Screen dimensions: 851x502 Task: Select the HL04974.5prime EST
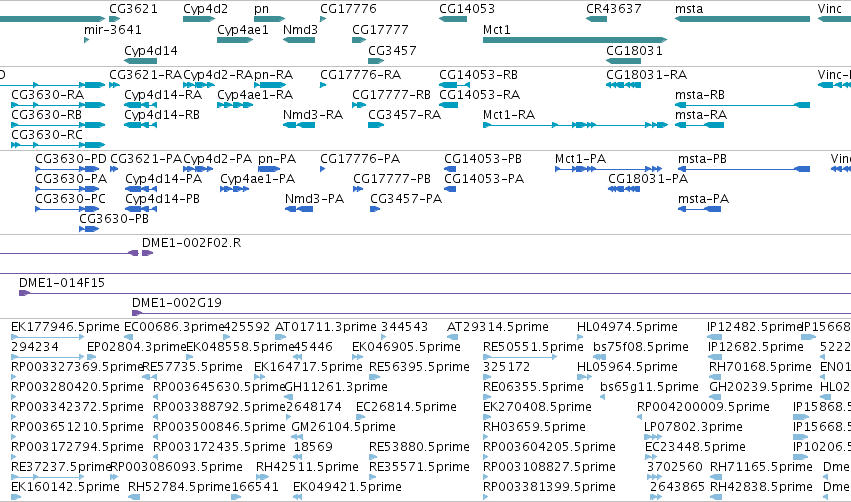pos(580,337)
